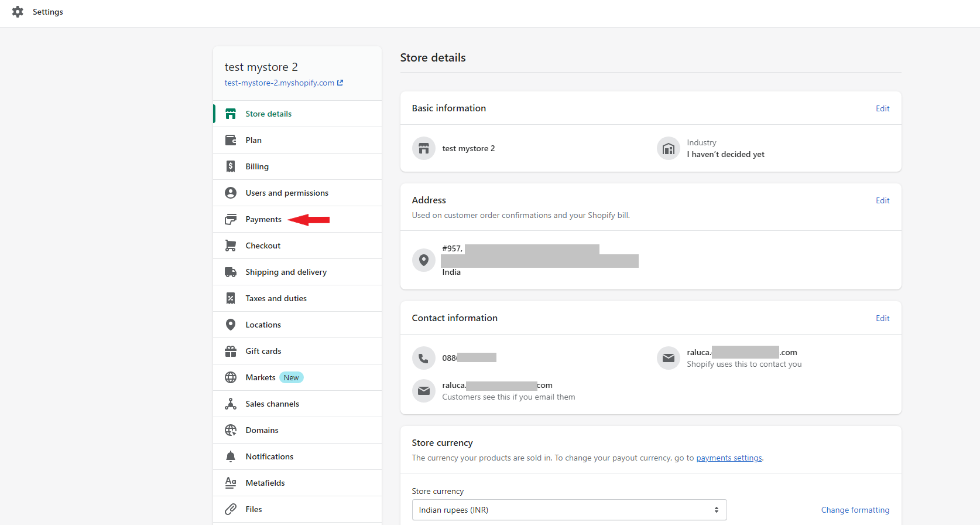Open the Plan settings section
The width and height of the screenshot is (980, 525).
coord(253,140)
